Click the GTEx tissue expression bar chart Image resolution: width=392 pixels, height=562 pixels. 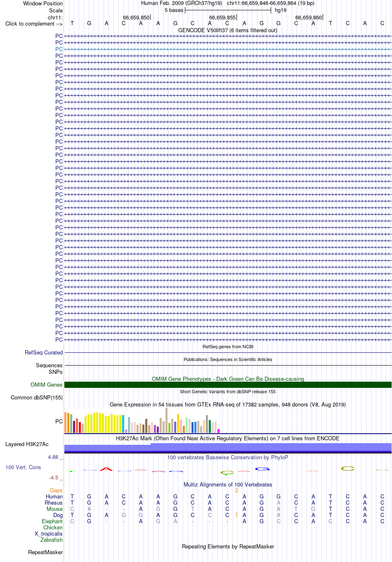click(142, 420)
